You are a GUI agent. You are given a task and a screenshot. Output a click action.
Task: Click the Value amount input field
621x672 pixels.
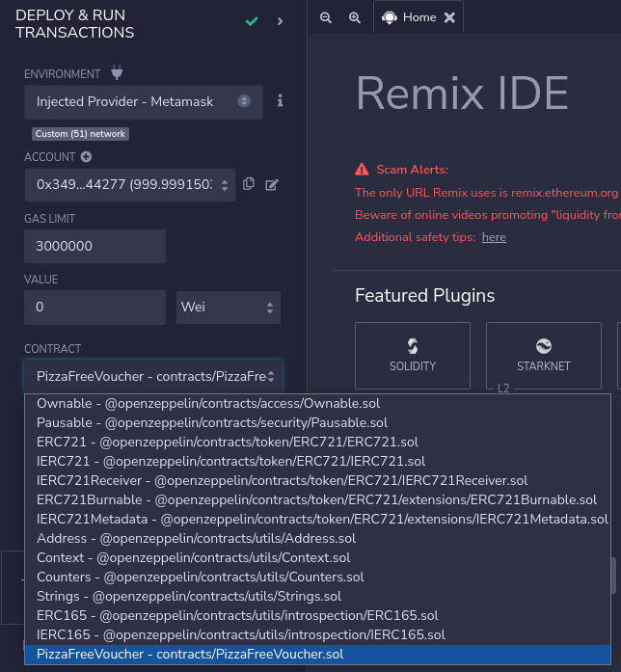coord(94,307)
